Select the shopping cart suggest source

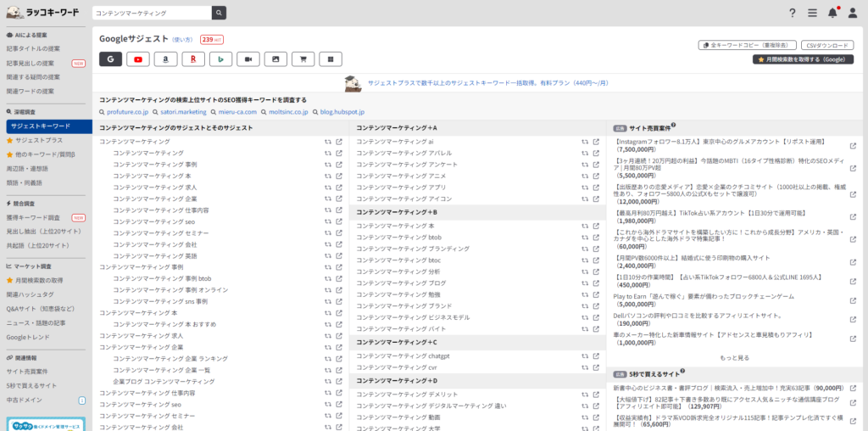(x=303, y=59)
